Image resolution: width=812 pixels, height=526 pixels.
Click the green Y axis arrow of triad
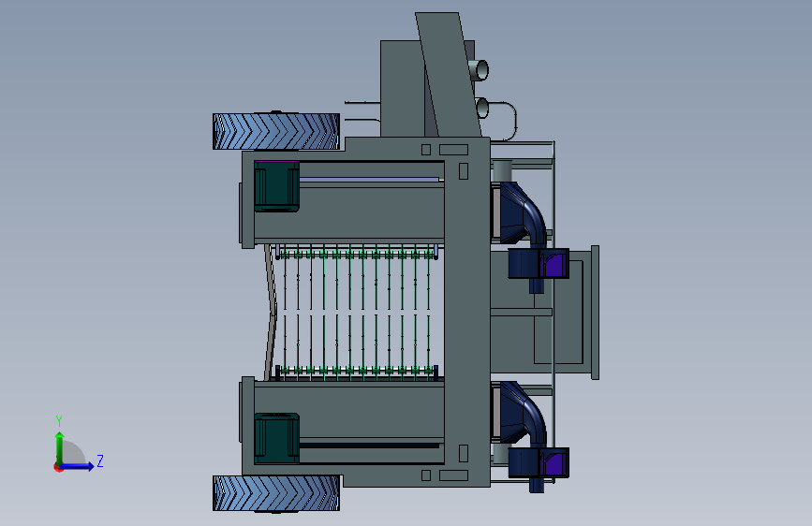pos(59,446)
